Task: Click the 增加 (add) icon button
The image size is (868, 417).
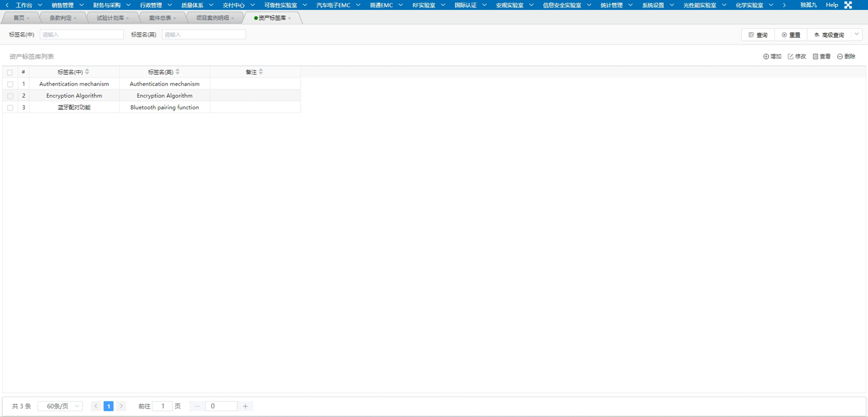Action: coord(772,57)
